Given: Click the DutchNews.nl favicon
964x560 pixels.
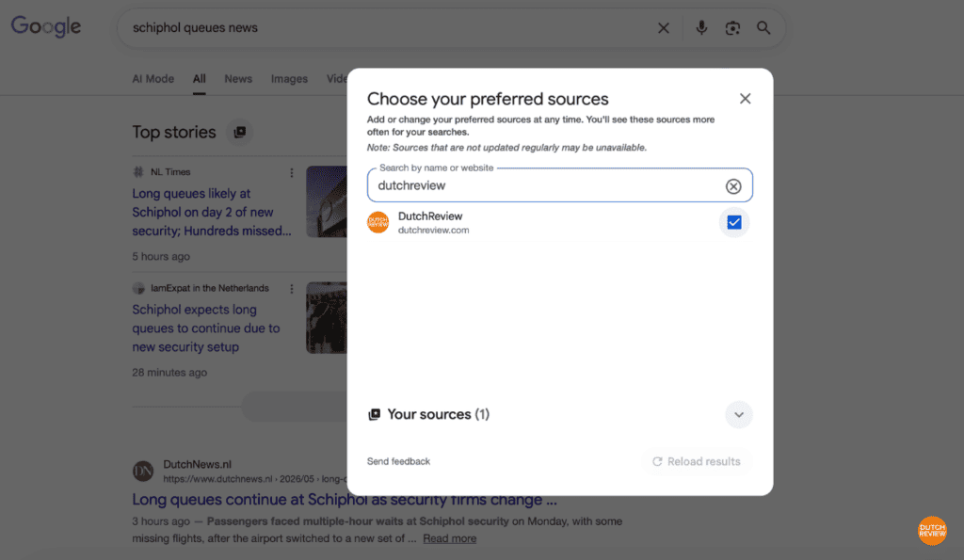Looking at the screenshot, I should 143,472.
